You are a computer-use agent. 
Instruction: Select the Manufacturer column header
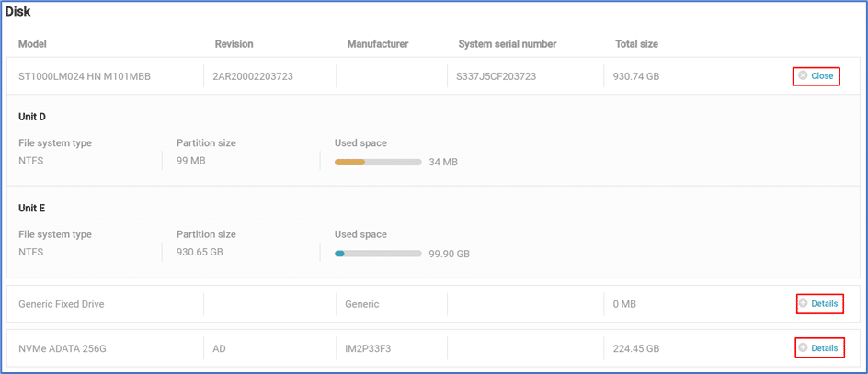pos(377,44)
